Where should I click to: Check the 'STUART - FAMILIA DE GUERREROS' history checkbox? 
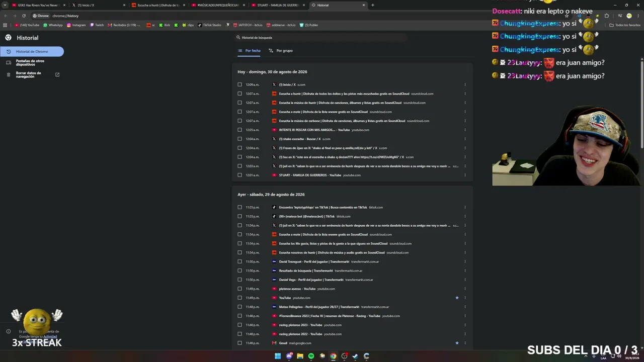239,175
